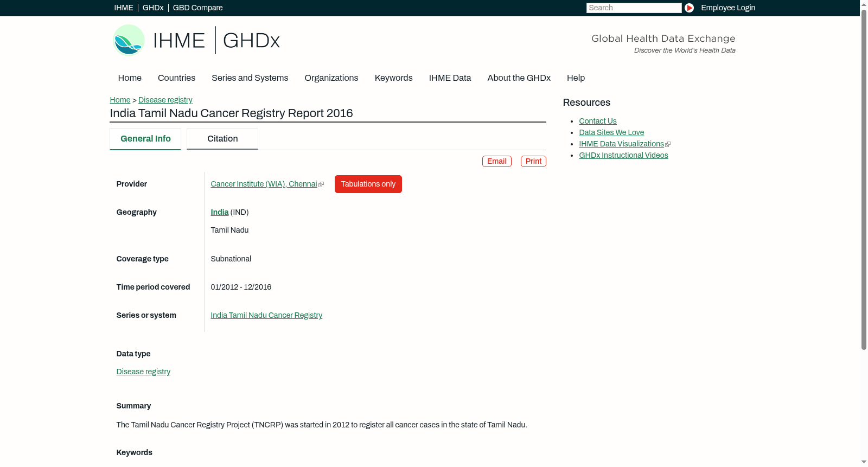Screen dimensions: 868x467
Task: Click the Print button
Action: point(533,162)
